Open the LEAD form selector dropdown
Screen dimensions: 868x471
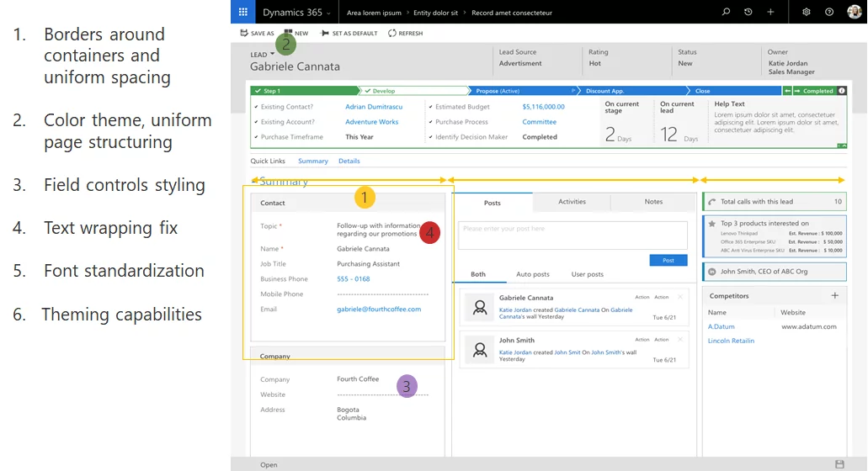[263, 54]
